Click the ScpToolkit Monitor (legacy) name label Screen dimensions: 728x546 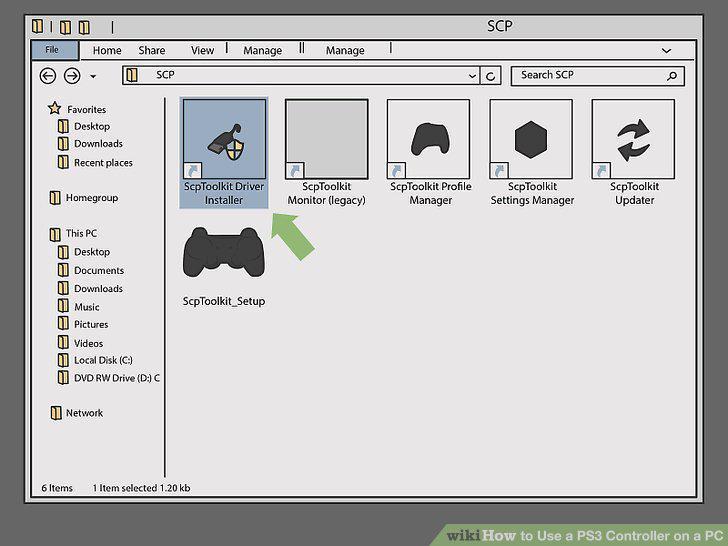(326, 193)
